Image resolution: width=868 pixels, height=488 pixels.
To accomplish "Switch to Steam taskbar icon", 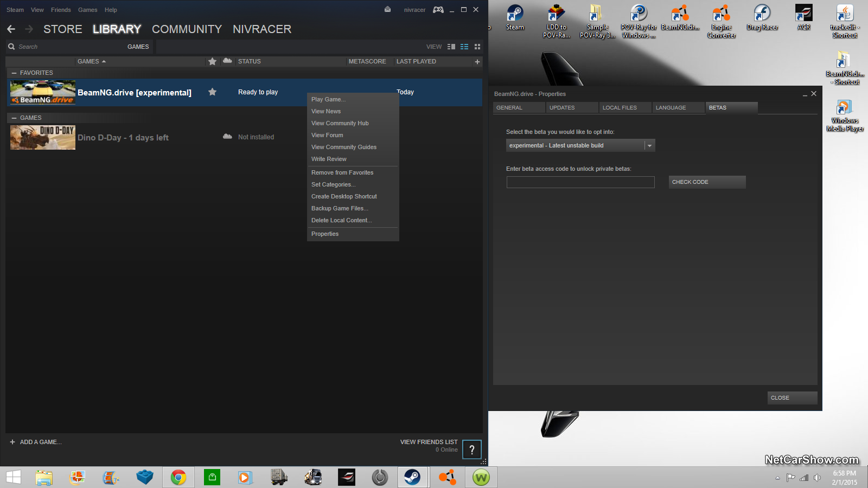I will pos(412,477).
